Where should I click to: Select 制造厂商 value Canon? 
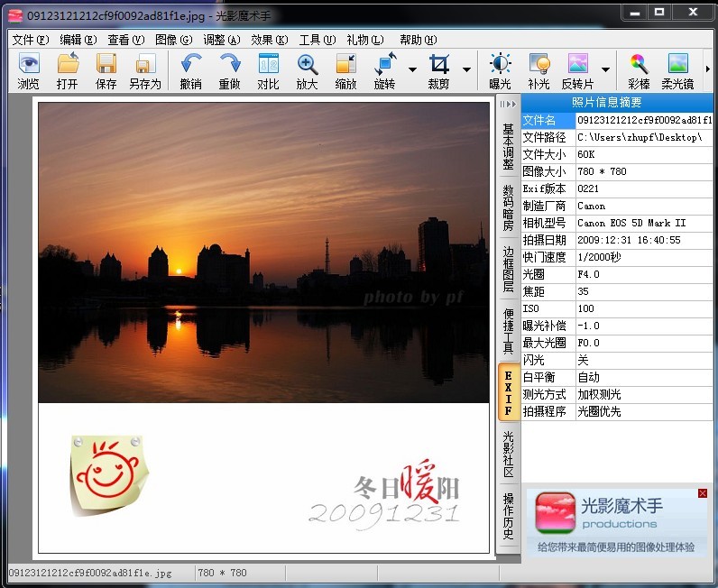coord(644,207)
